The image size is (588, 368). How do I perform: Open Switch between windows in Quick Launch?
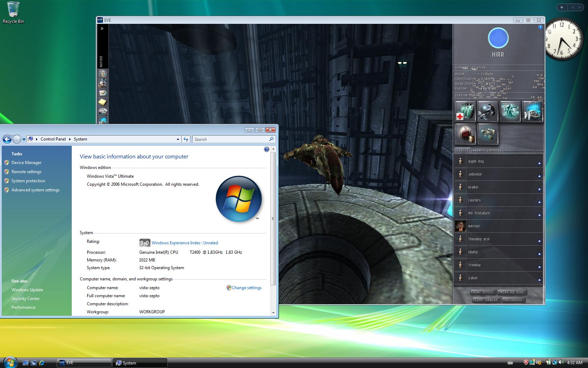[x=34, y=363]
